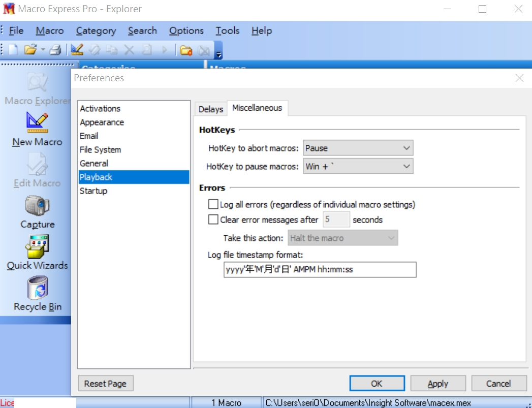Select File System in preferences list
This screenshot has width=532, height=408.
tap(134, 149)
